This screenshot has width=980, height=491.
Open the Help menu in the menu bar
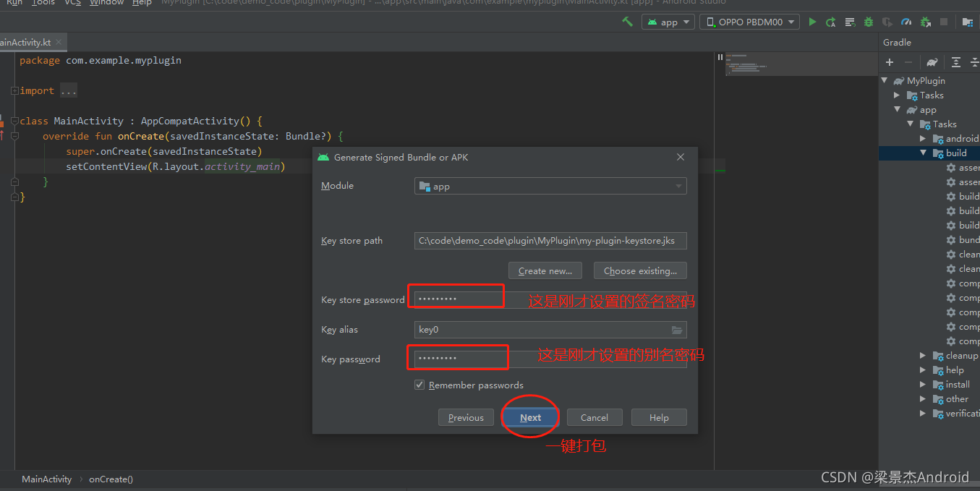pyautogui.click(x=142, y=3)
